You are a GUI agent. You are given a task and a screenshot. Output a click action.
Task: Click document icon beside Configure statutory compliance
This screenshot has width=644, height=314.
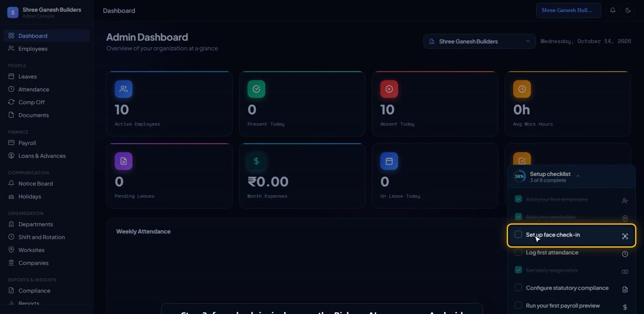[625, 289]
